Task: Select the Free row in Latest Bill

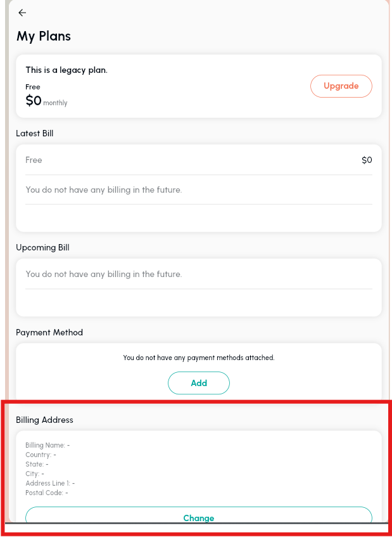Action: pyautogui.click(x=34, y=160)
